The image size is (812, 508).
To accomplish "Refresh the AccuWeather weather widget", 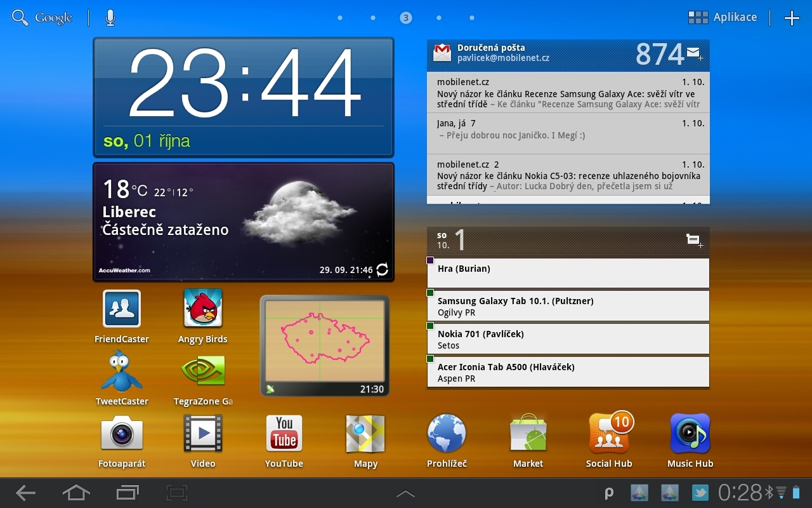I will 381,269.
